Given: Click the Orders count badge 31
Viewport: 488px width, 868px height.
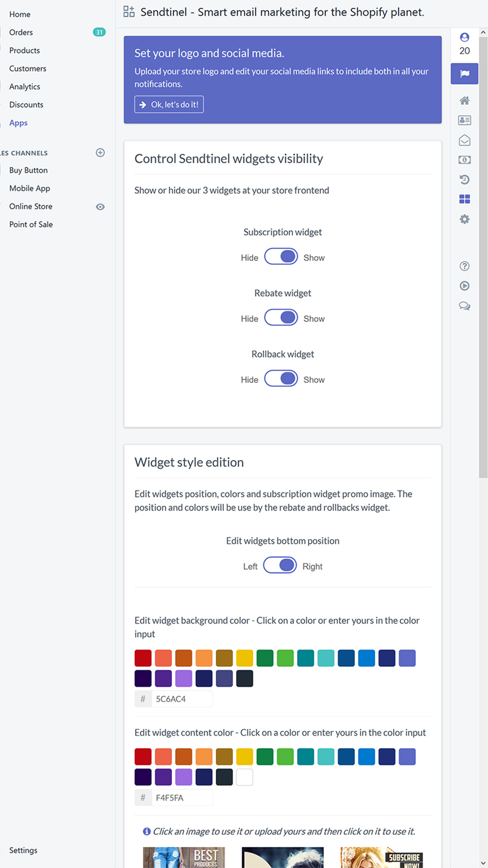Looking at the screenshot, I should 99,33.
